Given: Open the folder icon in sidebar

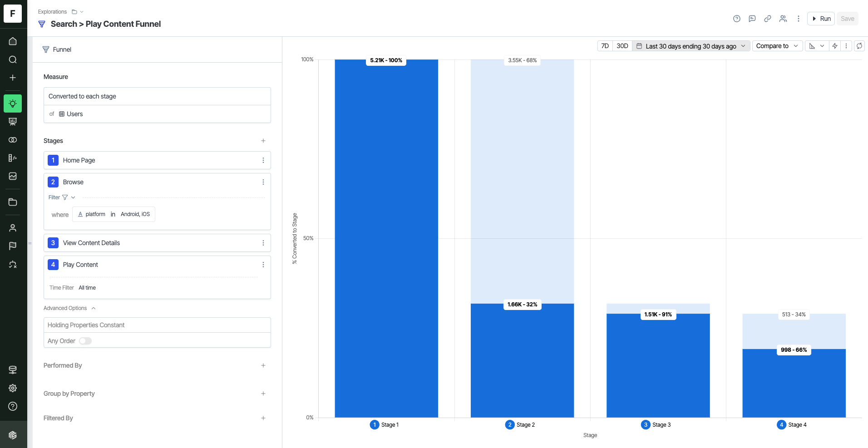Looking at the screenshot, I should pos(13,202).
